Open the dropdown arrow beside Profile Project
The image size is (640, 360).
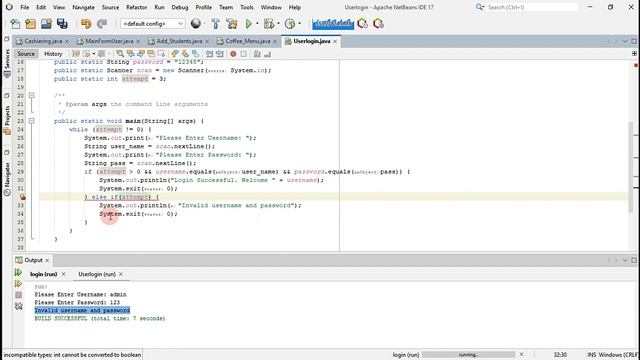300,24
